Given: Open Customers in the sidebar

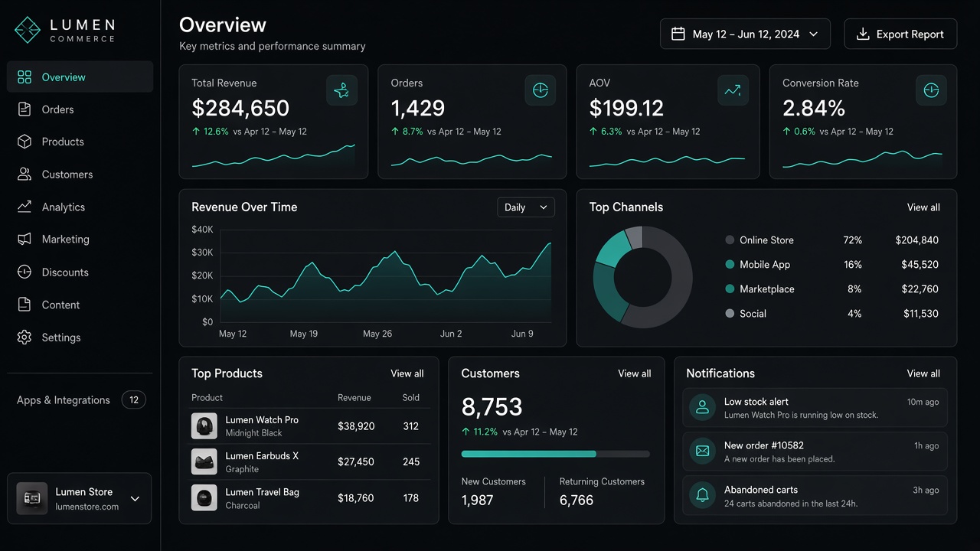Looking at the screenshot, I should 80,174.
